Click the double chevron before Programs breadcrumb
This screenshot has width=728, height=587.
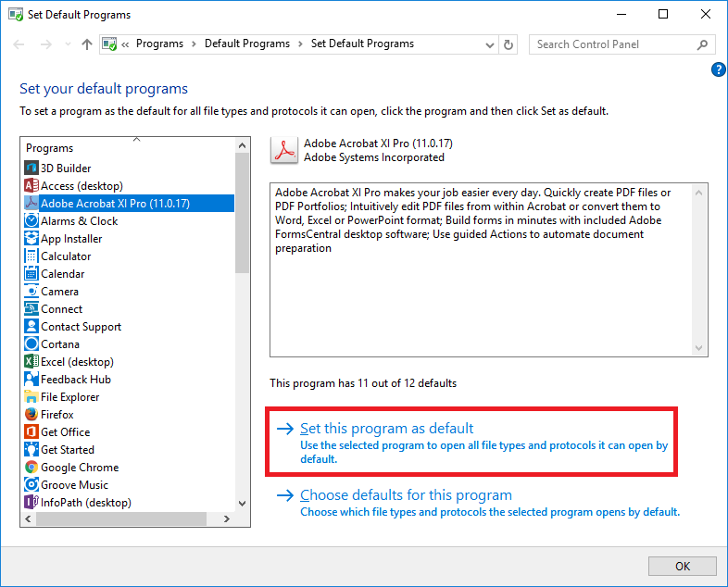tap(125, 44)
